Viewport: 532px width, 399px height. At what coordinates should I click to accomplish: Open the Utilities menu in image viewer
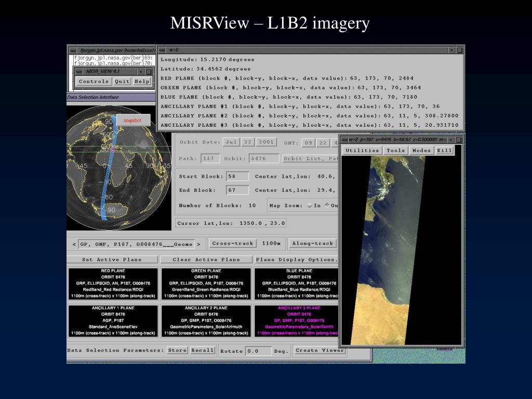coord(362,151)
